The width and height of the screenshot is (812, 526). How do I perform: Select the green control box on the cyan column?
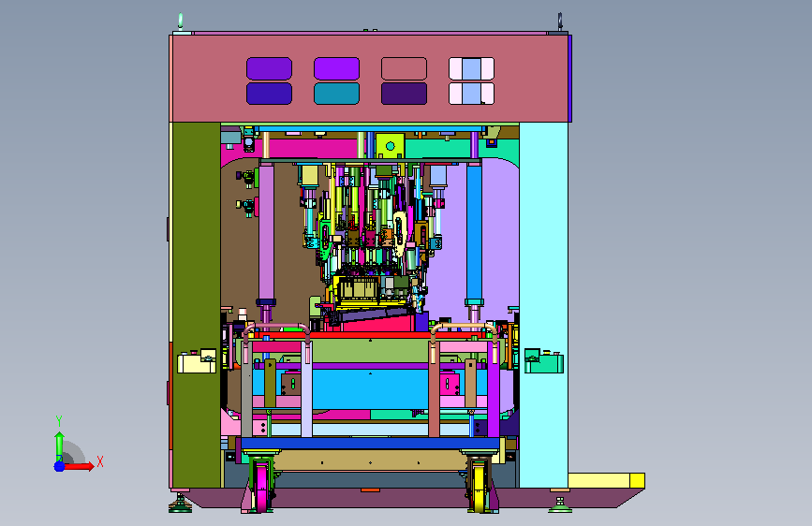pyautogui.click(x=544, y=361)
